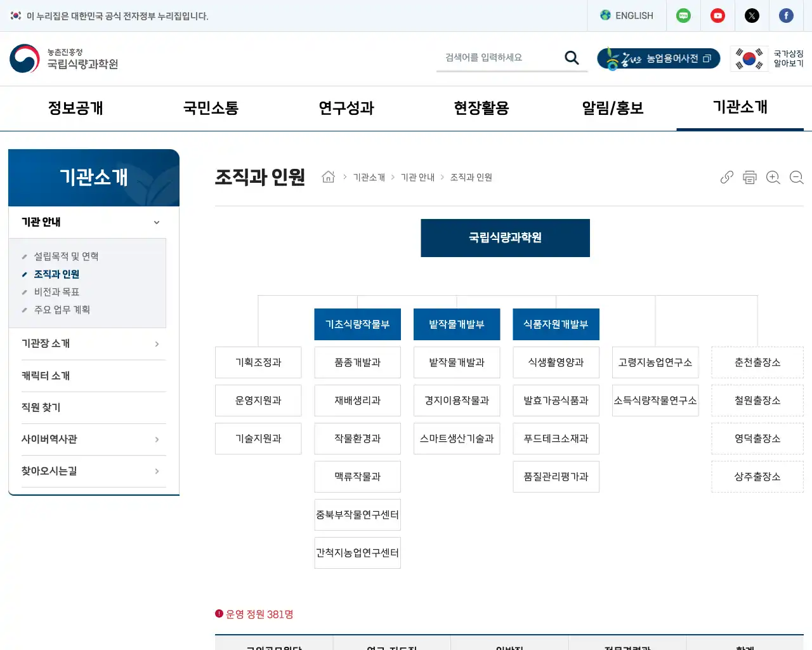Open the Facebook page icon
Screen dimensions: 812x650
(786, 15)
